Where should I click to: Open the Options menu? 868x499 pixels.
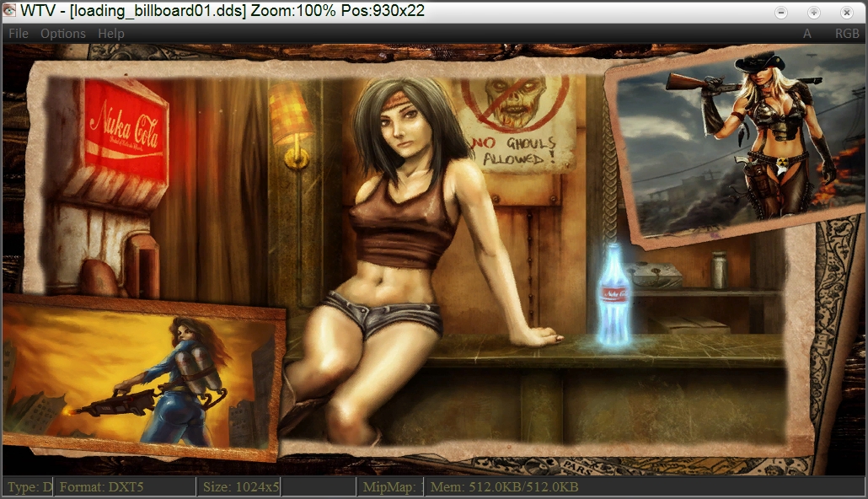pyautogui.click(x=63, y=34)
